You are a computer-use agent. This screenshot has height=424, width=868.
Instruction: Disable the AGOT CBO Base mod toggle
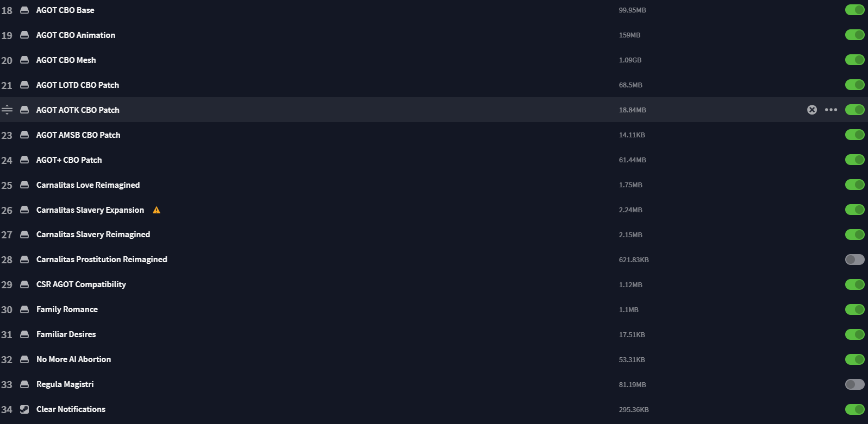[855, 10]
